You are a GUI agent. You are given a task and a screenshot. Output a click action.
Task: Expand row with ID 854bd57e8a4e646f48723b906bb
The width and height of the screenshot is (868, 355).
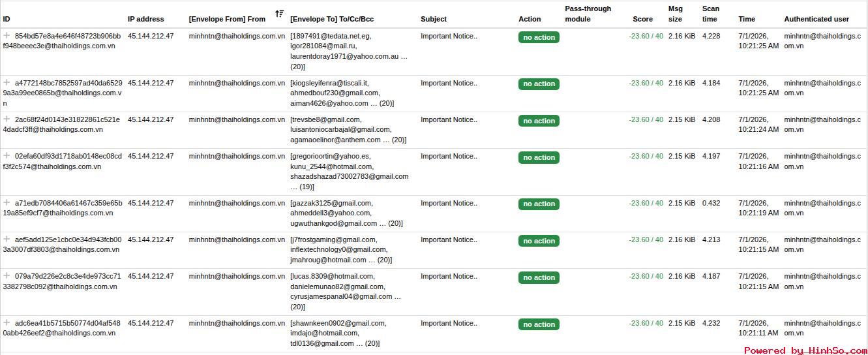coord(7,36)
